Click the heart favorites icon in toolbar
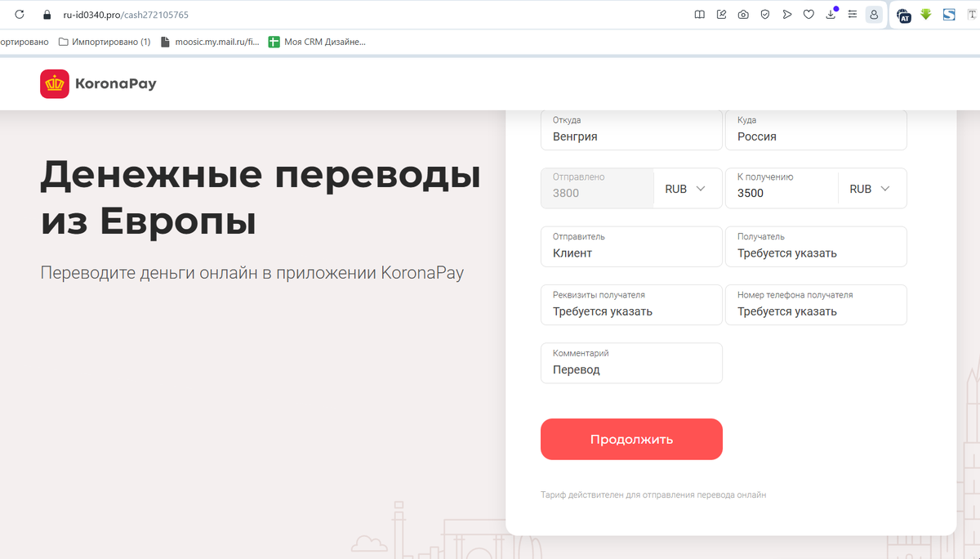This screenshot has height=559, width=980. coord(808,14)
